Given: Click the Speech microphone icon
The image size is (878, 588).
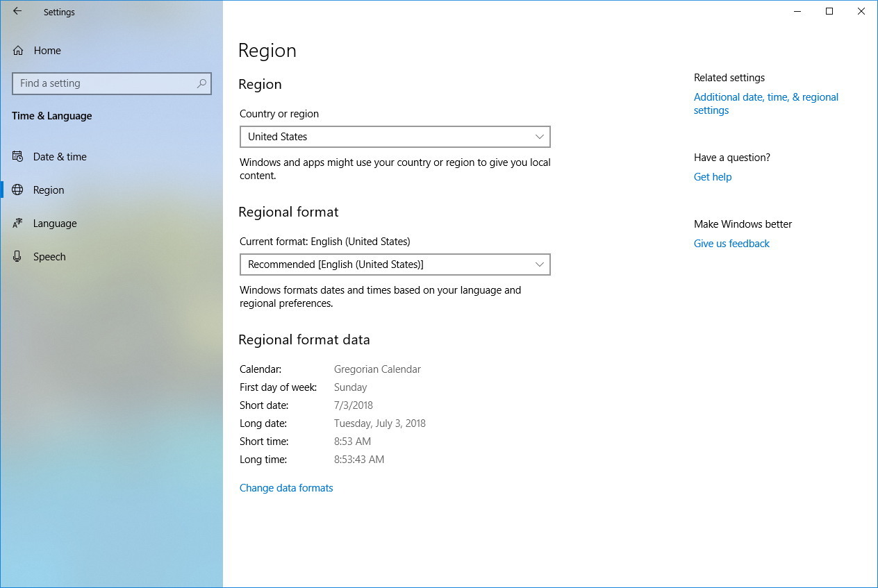Looking at the screenshot, I should (18, 257).
